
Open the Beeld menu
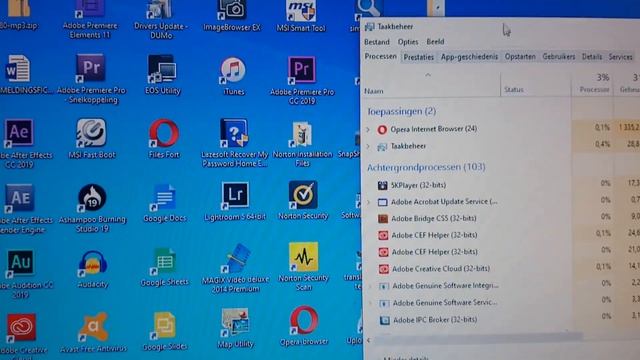435,42
